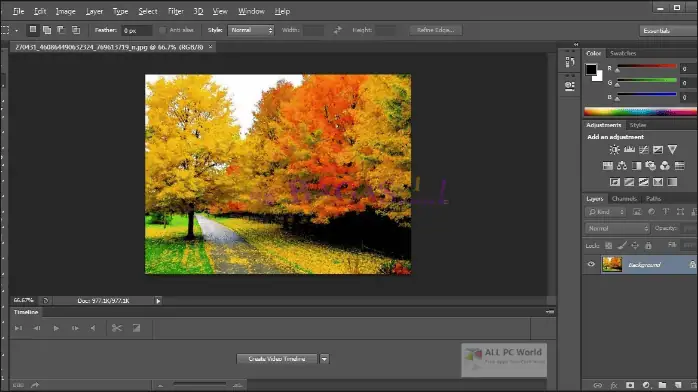Add an Invert adjustment
This screenshot has height=392, width=698.
click(615, 182)
